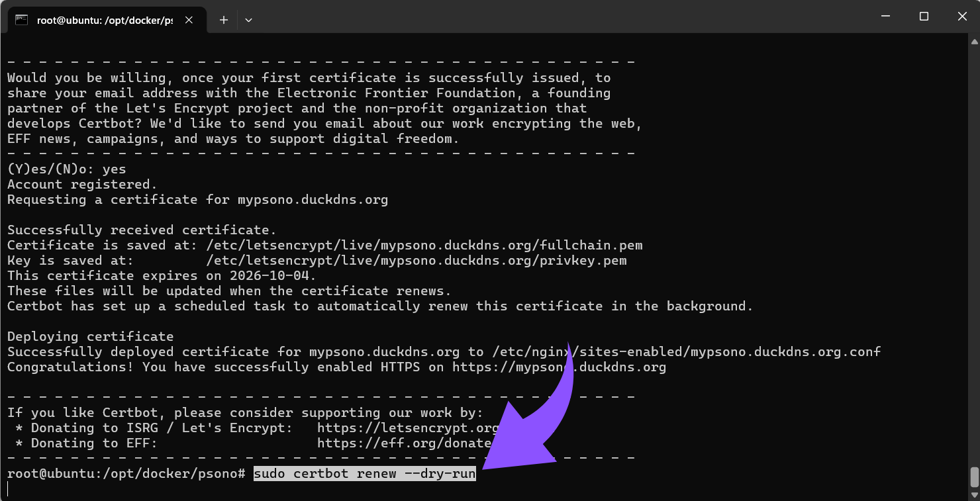Click 'These files will be updated' line

click(x=230, y=291)
